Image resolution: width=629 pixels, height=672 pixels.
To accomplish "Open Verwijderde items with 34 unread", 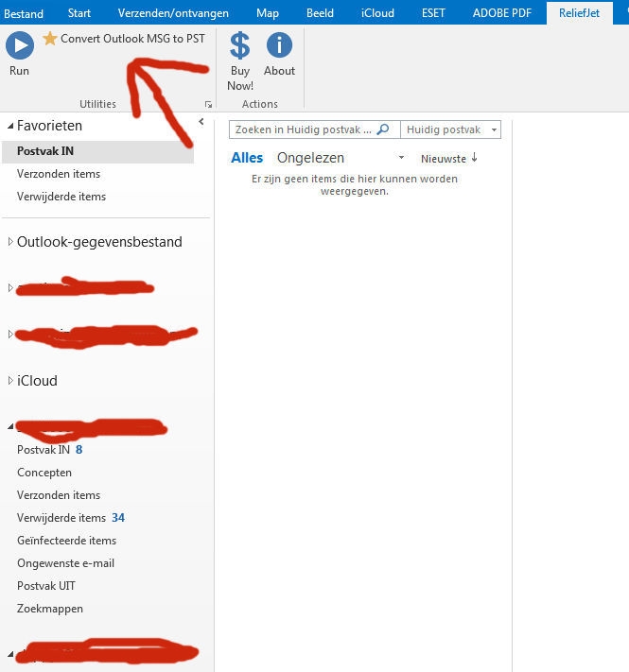I will tap(71, 518).
